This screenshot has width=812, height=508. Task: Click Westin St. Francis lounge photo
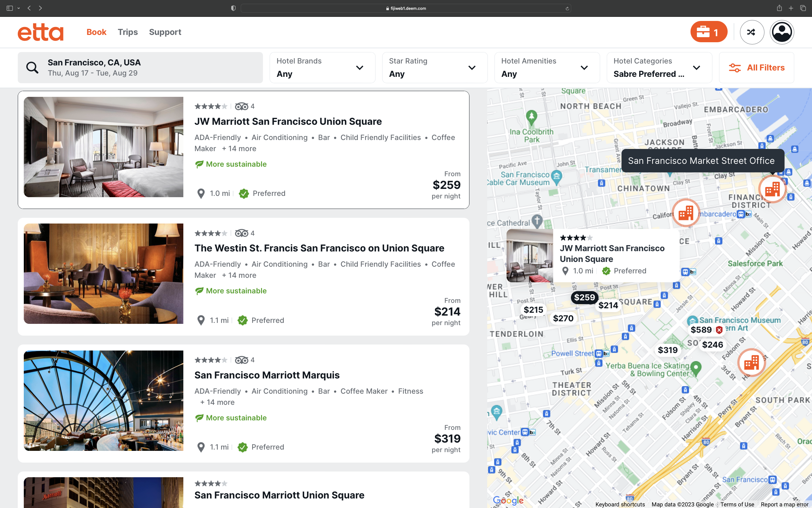pos(103,273)
